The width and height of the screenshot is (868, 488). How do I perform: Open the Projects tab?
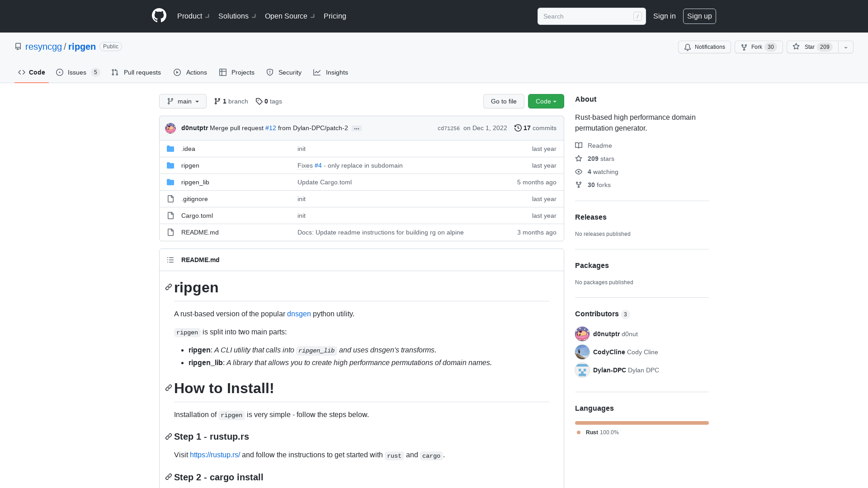237,72
